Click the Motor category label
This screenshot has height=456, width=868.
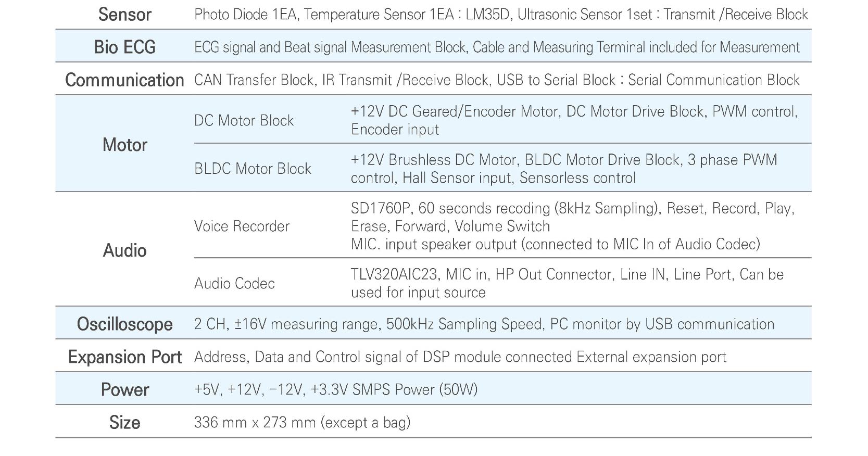coord(124,145)
